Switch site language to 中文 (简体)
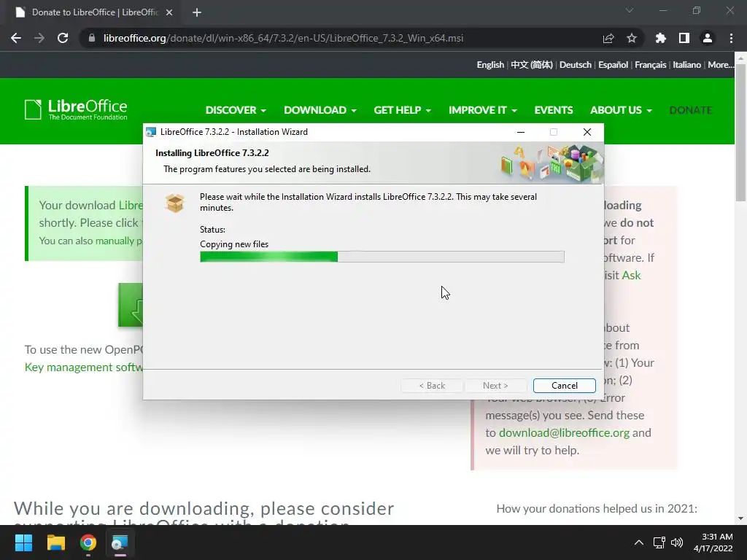This screenshot has height=560, width=747. 532,65
